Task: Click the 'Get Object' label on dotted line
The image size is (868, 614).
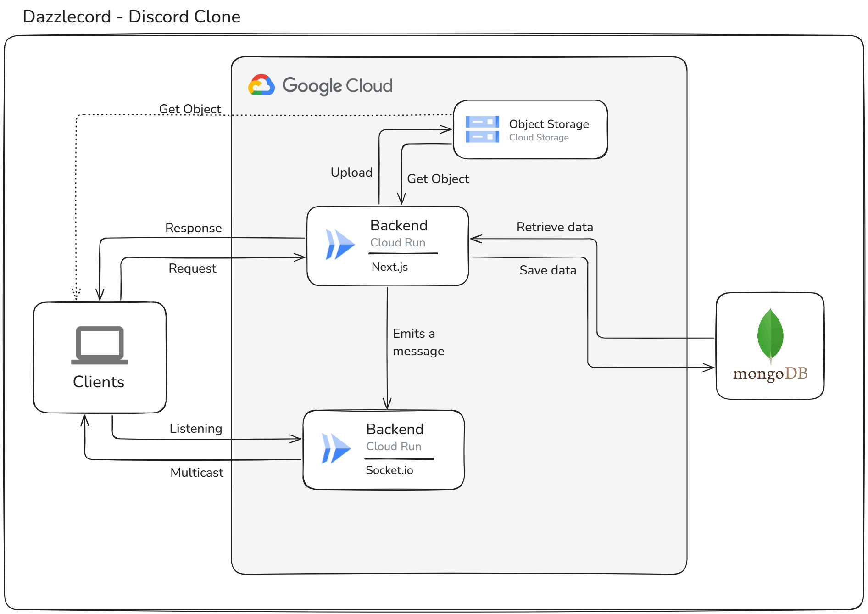Action: pyautogui.click(x=190, y=109)
